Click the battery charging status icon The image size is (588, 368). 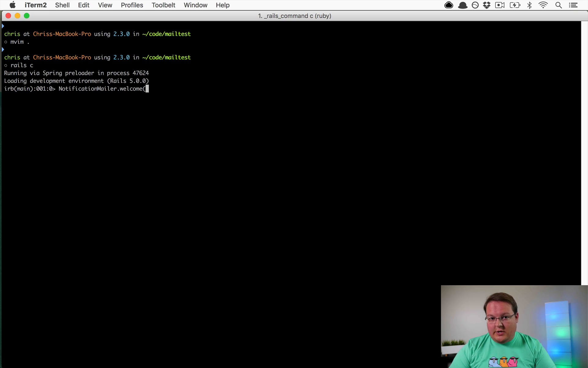click(x=515, y=5)
